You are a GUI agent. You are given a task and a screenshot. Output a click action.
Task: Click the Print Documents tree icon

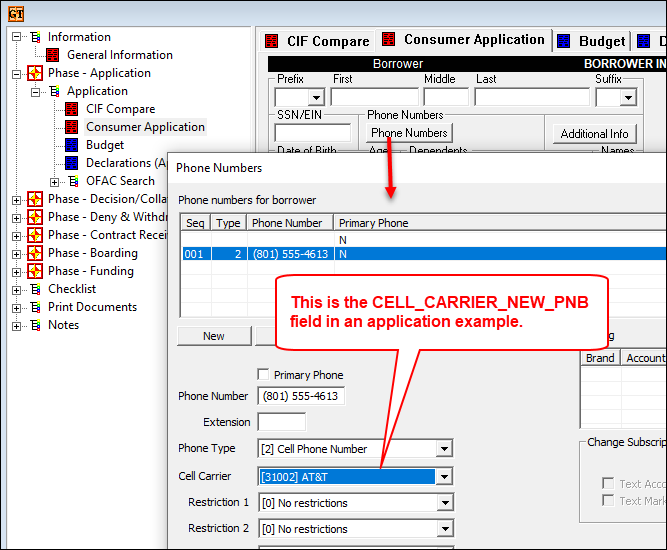click(36, 307)
